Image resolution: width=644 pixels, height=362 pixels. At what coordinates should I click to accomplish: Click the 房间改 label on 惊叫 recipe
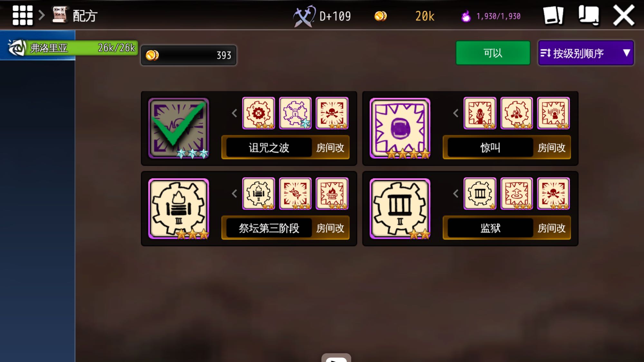[551, 148]
